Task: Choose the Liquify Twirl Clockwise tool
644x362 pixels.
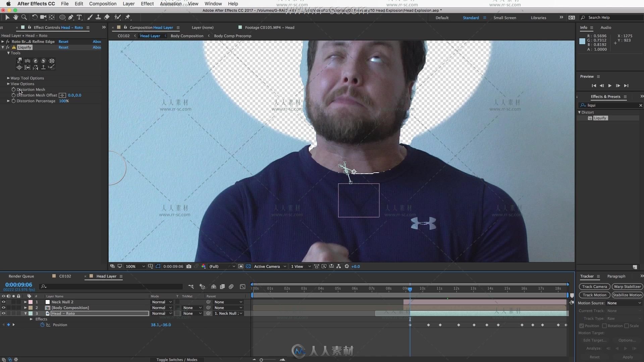Action: click(x=36, y=61)
